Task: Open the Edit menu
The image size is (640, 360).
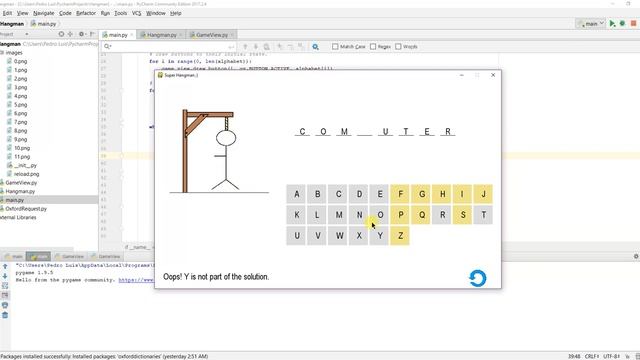Action: pyautogui.click(x=7, y=13)
